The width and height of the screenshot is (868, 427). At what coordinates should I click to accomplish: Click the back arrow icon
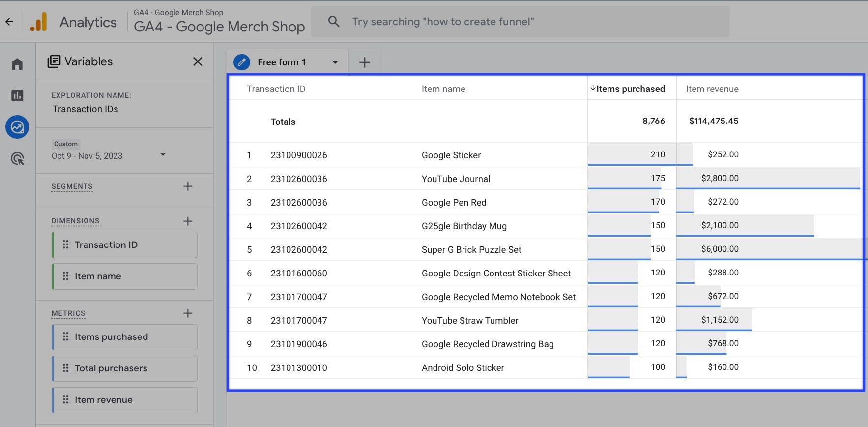[9, 22]
